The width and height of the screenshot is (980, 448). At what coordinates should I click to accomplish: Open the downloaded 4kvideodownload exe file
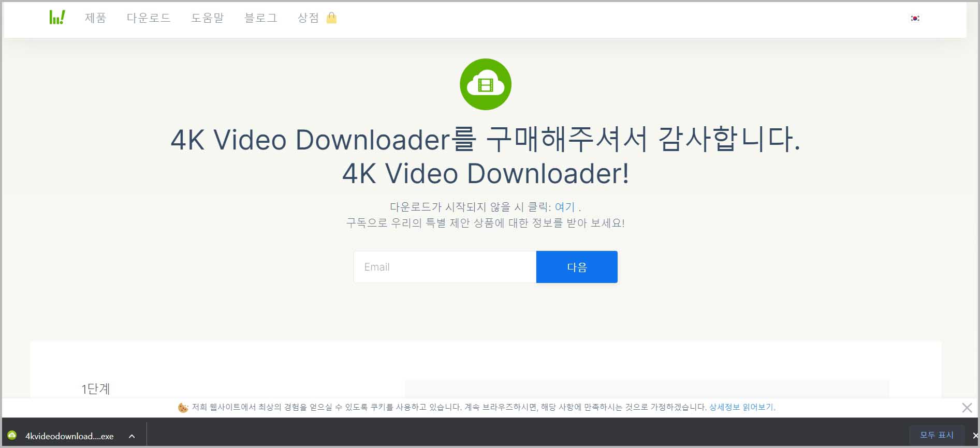69,436
